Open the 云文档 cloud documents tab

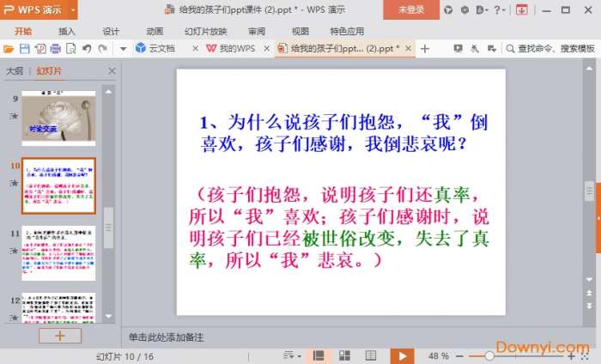pos(155,48)
